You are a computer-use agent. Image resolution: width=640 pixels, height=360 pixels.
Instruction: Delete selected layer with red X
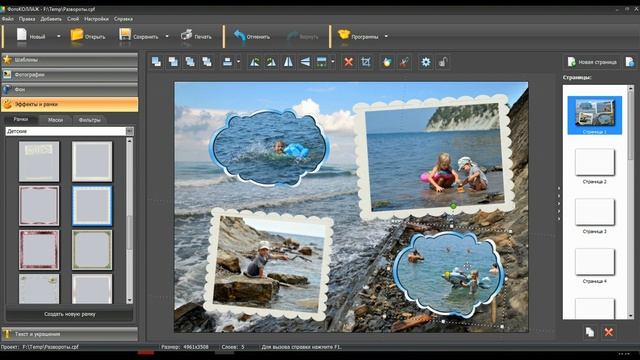pos(349,62)
